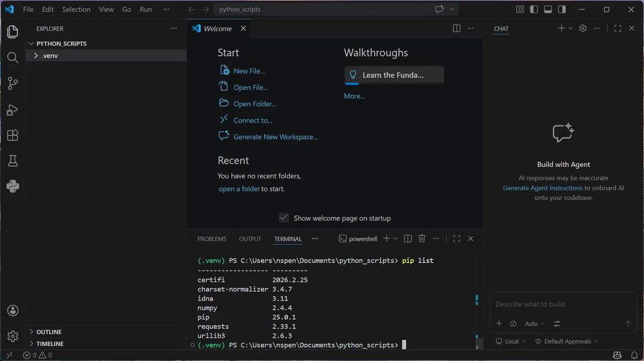Click the remote window indicator in the status bar
This screenshot has width=644, height=361.
pyautogui.click(x=9, y=355)
